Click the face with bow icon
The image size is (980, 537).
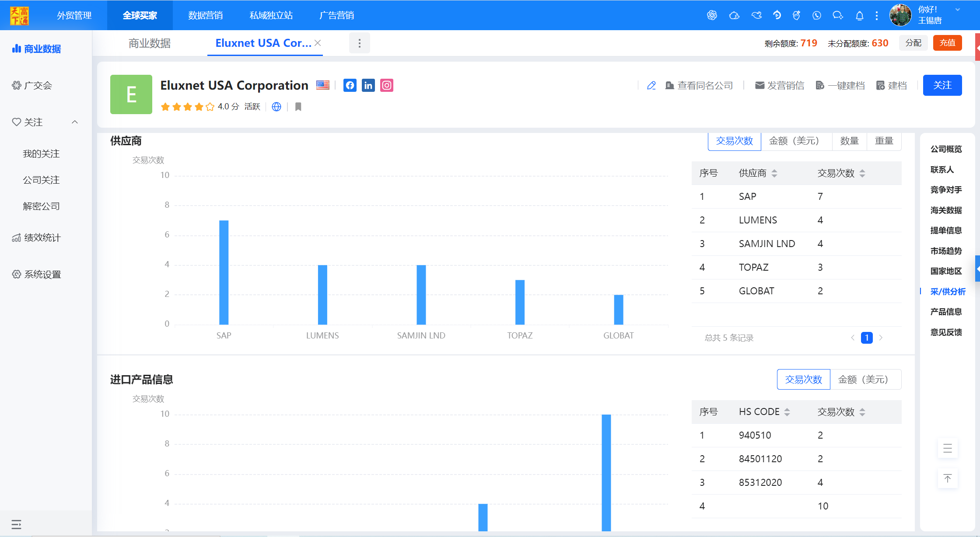point(796,15)
